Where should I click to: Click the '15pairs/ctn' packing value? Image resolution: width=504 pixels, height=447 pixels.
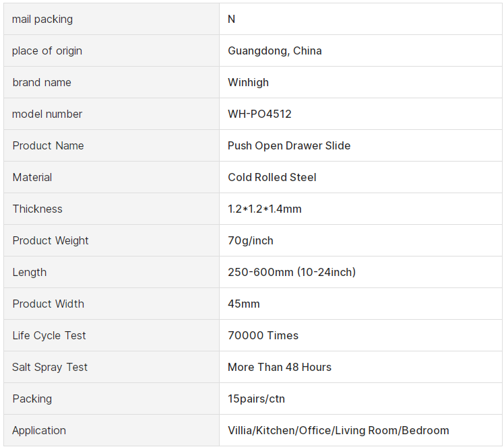click(x=256, y=399)
